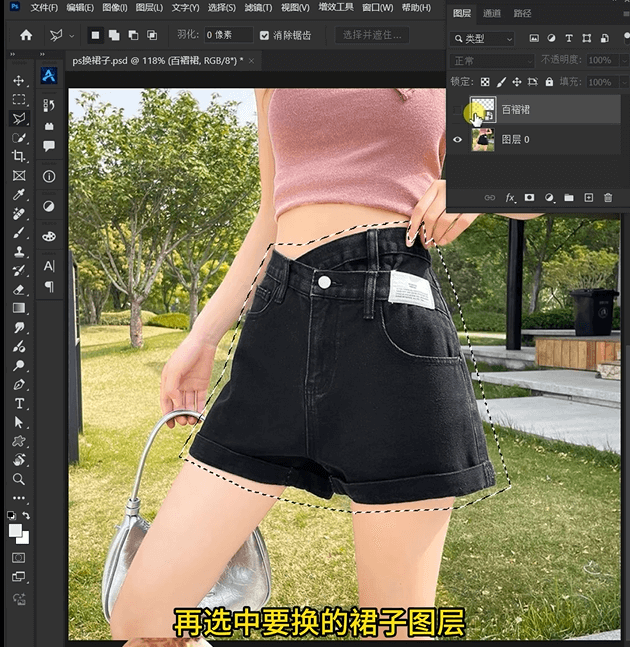This screenshot has height=647, width=630.
Task: Create a new layer
Action: [x=588, y=198]
